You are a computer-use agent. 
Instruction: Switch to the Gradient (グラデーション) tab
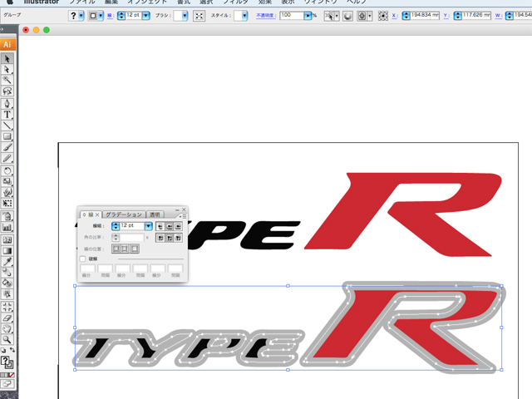point(124,214)
